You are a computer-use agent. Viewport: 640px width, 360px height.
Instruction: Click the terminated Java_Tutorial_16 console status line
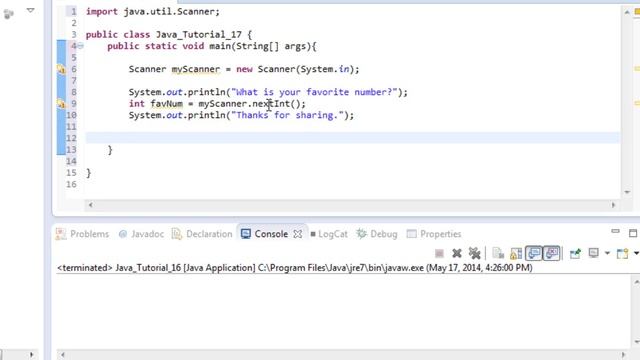tap(295, 268)
